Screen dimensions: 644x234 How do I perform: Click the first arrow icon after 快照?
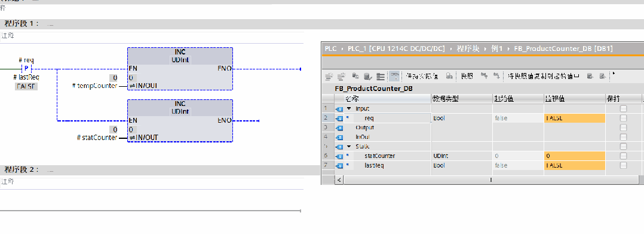484,76
